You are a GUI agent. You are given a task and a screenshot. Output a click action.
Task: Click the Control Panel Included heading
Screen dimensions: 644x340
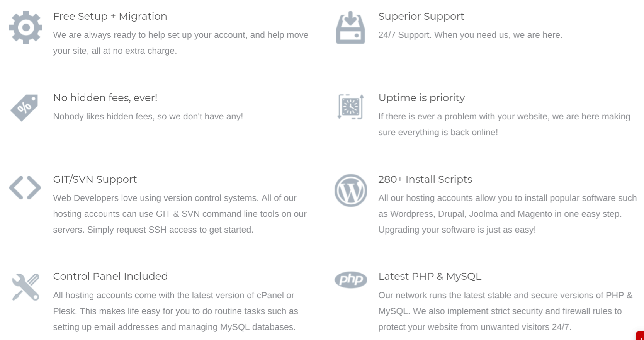pyautogui.click(x=110, y=276)
